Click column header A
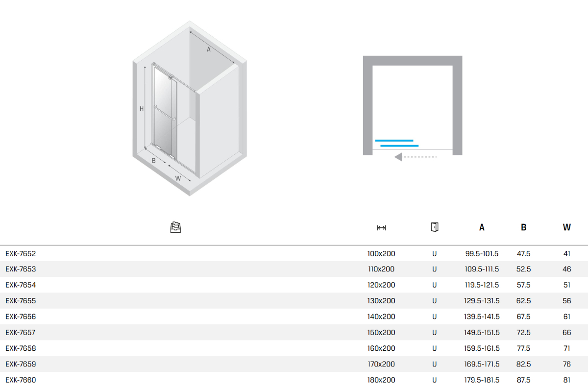The width and height of the screenshot is (588, 390). point(482,227)
